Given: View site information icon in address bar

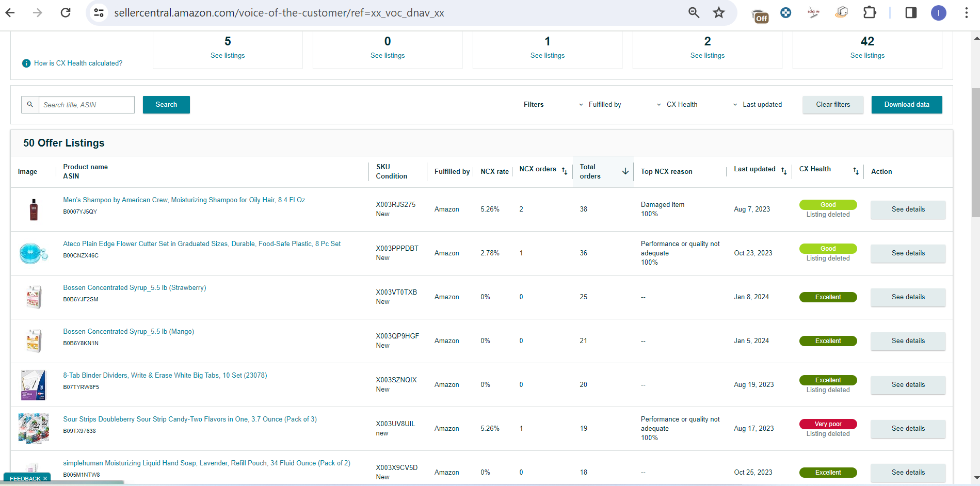Looking at the screenshot, I should 99,12.
